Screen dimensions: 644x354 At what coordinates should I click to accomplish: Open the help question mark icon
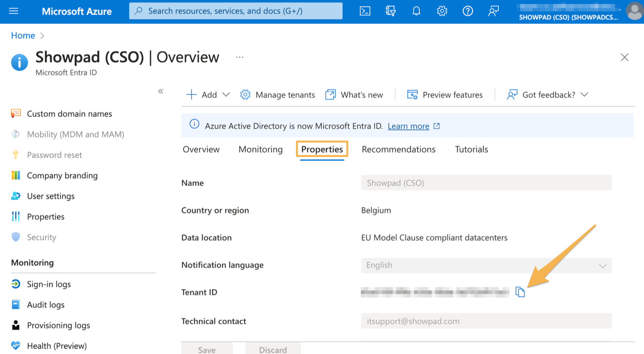[468, 11]
